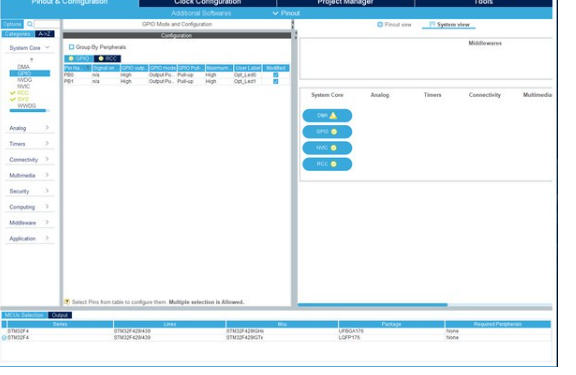Sort by the User Label column header
This screenshot has height=375, width=576.
248,68
